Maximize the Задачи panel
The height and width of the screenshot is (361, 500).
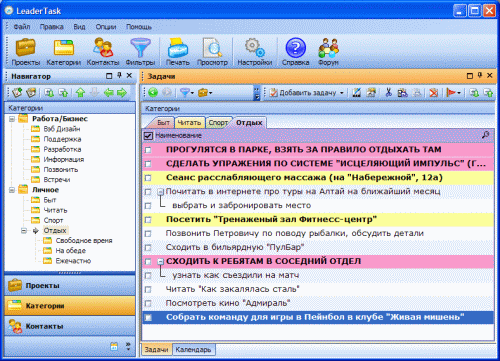(470, 76)
